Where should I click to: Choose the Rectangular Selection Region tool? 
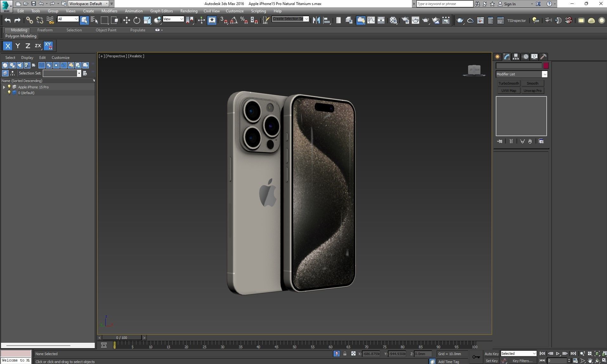click(x=104, y=20)
